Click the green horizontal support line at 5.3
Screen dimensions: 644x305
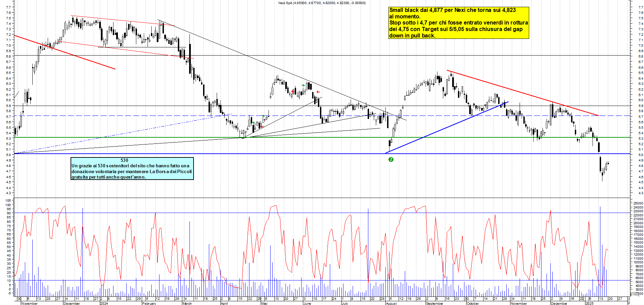pos(322,137)
